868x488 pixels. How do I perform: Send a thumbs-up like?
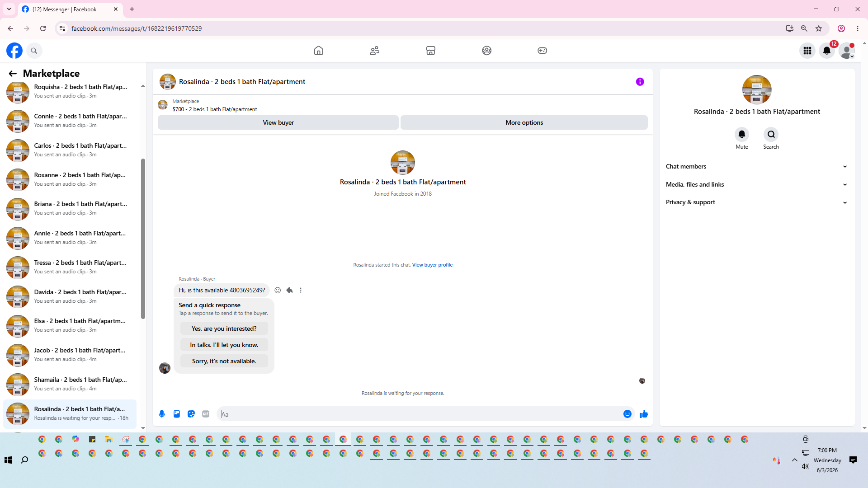pos(644,414)
